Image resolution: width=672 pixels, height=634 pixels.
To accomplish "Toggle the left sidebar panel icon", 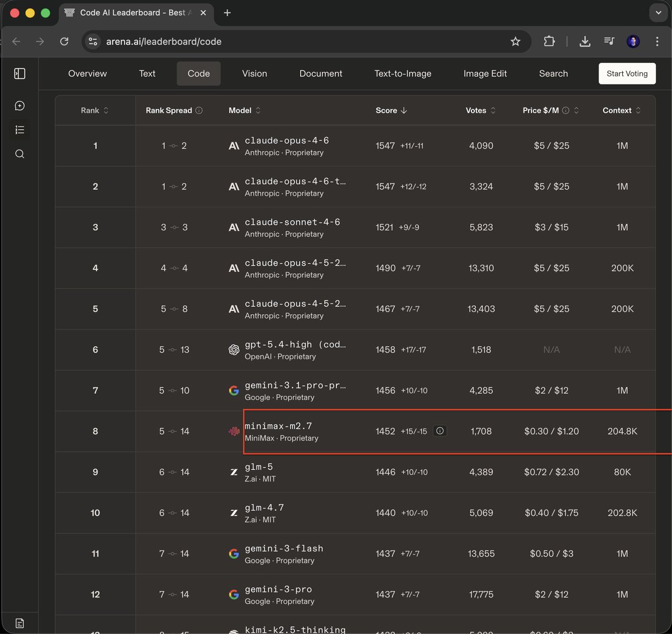I will click(x=20, y=73).
